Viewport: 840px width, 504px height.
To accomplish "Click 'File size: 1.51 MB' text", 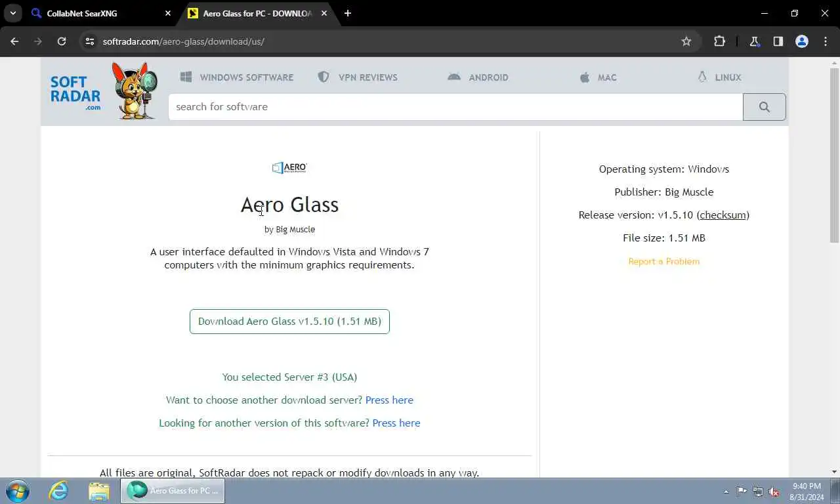I will (x=664, y=238).
